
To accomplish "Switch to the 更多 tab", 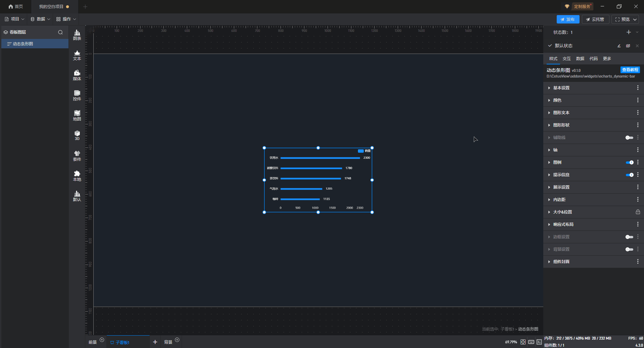I will coord(607,59).
